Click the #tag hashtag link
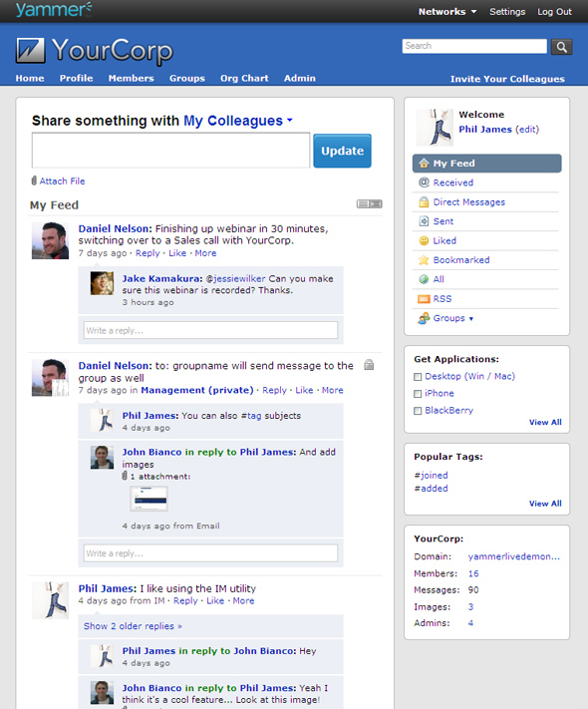Screen dimensions: 588x709 251,416
